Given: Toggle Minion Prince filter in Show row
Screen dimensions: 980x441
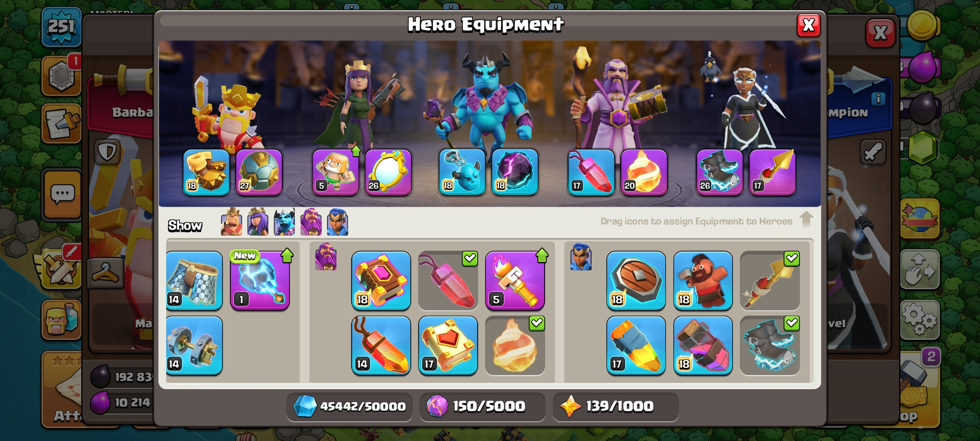Looking at the screenshot, I should point(285,222).
